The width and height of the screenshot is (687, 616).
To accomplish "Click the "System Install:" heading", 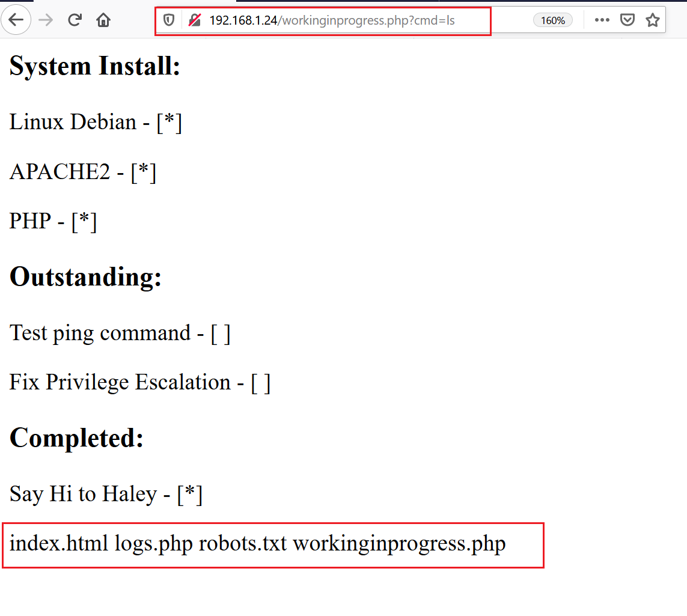I will click(x=95, y=66).
